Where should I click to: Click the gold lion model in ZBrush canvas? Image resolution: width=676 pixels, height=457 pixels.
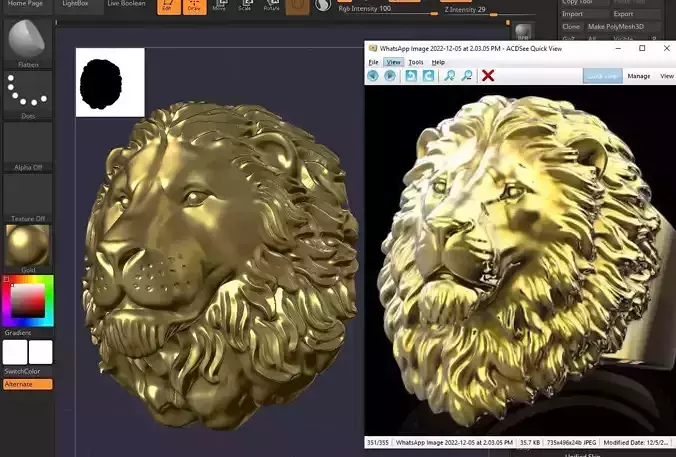point(220,265)
